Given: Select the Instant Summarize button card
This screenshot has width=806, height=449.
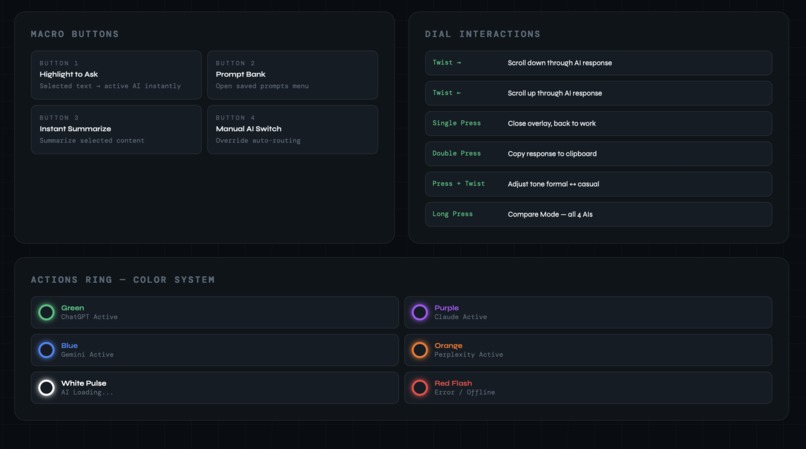Looking at the screenshot, I should point(116,130).
